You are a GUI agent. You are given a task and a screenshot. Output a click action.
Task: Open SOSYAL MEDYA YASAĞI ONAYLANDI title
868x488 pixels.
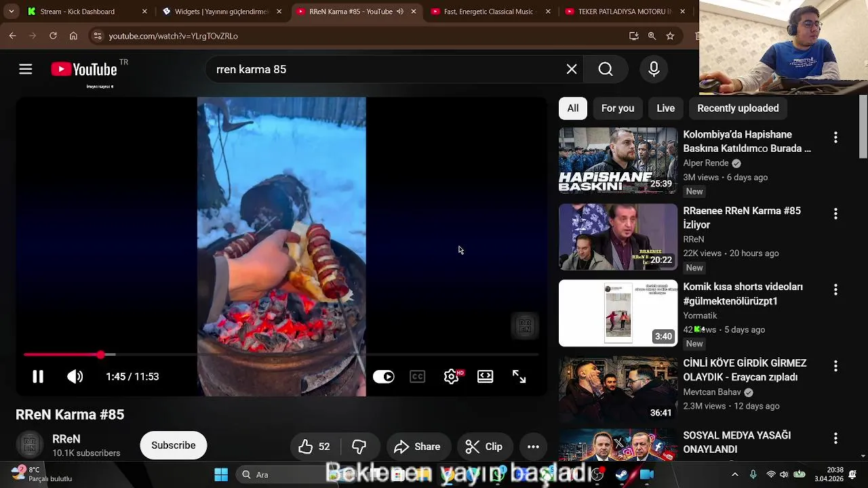click(x=737, y=443)
